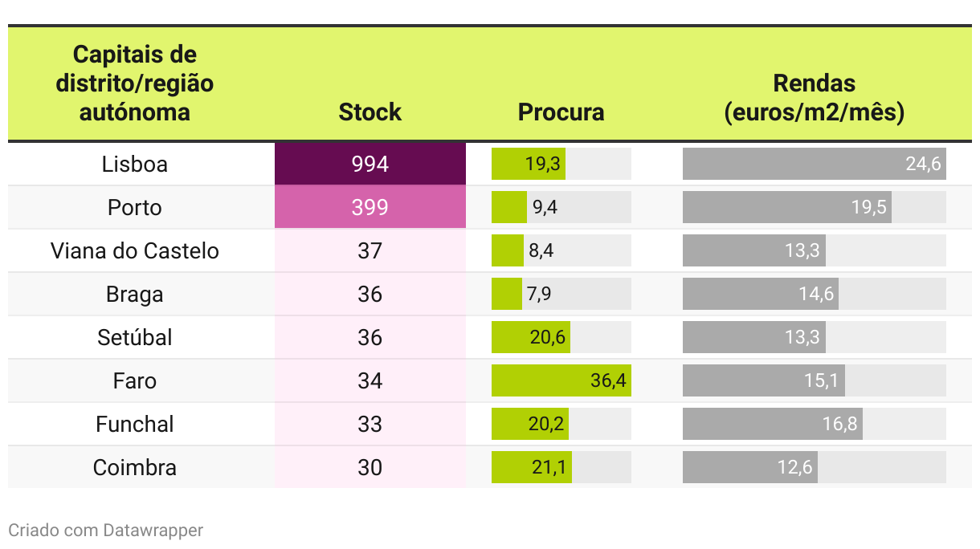Click the Coimbra rent bar showing 12,6

[749, 468]
